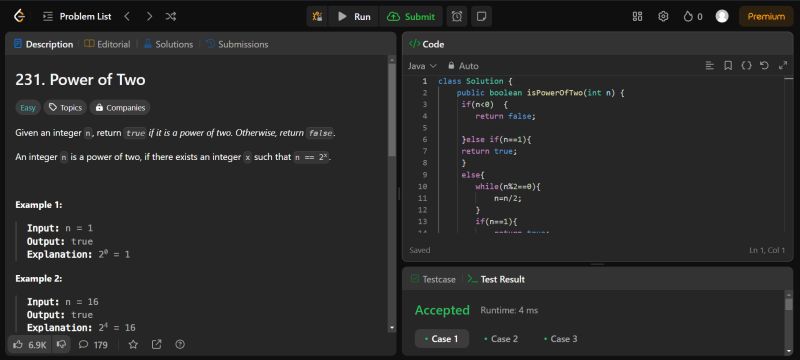Click the Runtime: 4 ms text
Image resolution: width=800 pixels, height=360 pixels.
(x=509, y=310)
